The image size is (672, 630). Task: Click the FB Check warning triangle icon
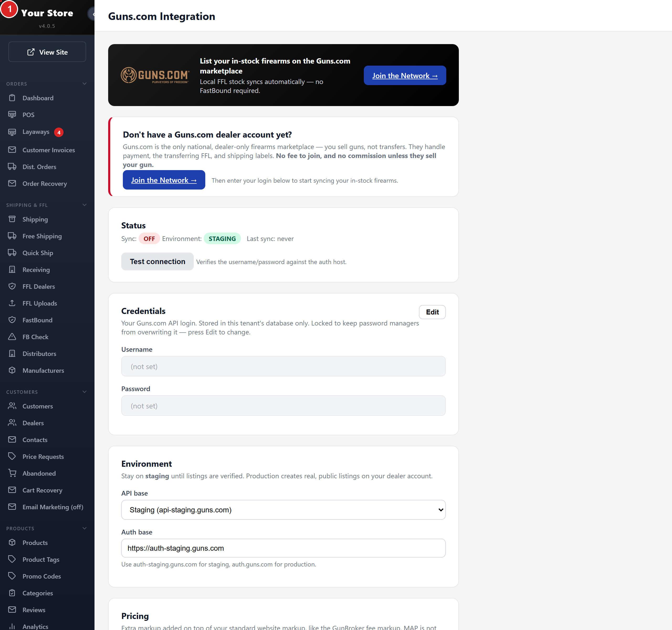[x=12, y=337]
